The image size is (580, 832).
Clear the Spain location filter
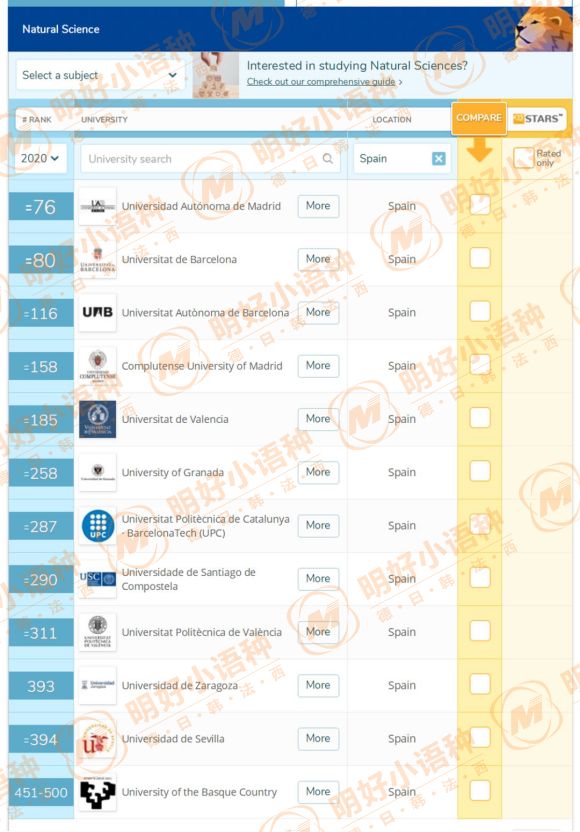point(438,159)
